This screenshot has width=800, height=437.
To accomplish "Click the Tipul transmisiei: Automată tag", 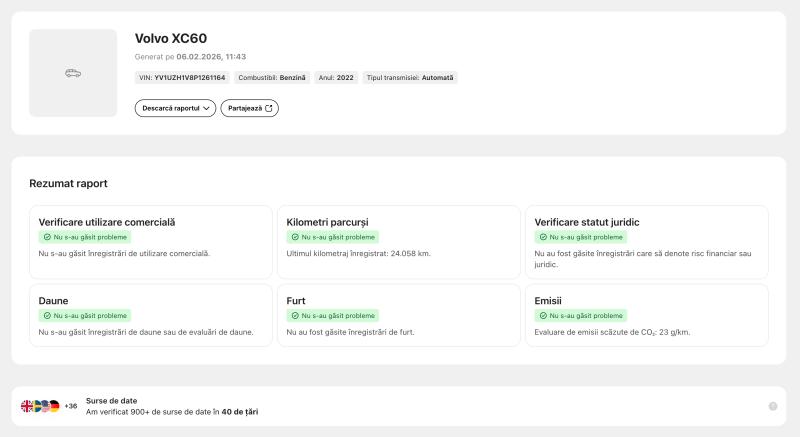I will [410, 78].
